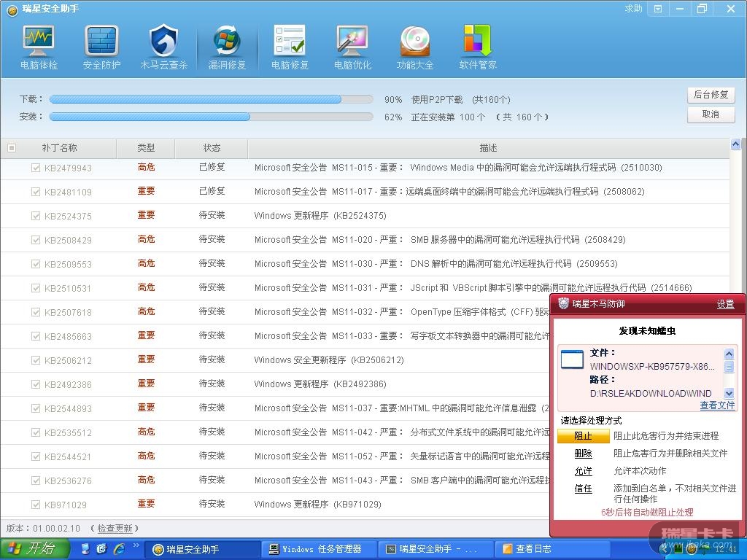Open the 电脑优化 optimization icon
Image resolution: width=747 pixels, height=560 pixels.
(352, 47)
